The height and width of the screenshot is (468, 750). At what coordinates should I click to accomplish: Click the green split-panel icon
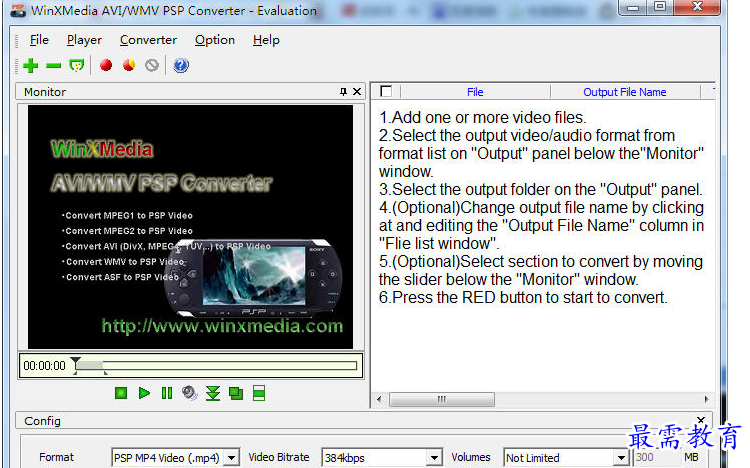[259, 393]
